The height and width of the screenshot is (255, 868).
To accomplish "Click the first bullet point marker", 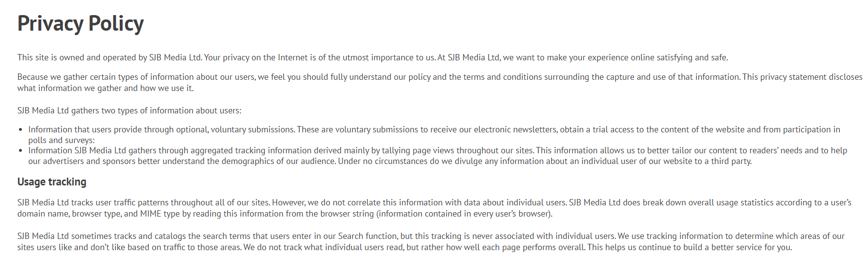I will 20,130.
